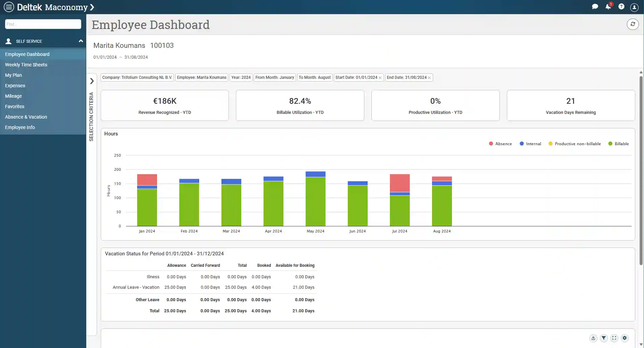This screenshot has height=348, width=644.
Task: Toggle the Internal series in chart legend
Action: pyautogui.click(x=530, y=144)
